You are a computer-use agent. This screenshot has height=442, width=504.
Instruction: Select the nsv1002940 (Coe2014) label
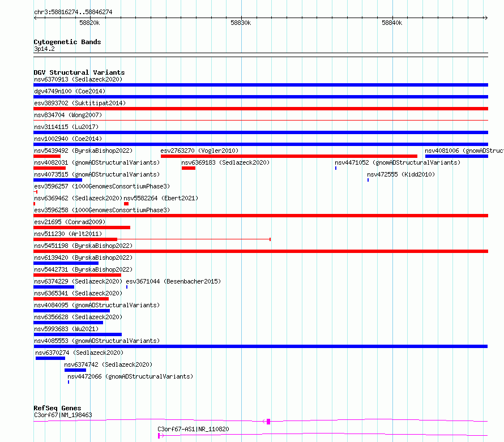point(68,139)
